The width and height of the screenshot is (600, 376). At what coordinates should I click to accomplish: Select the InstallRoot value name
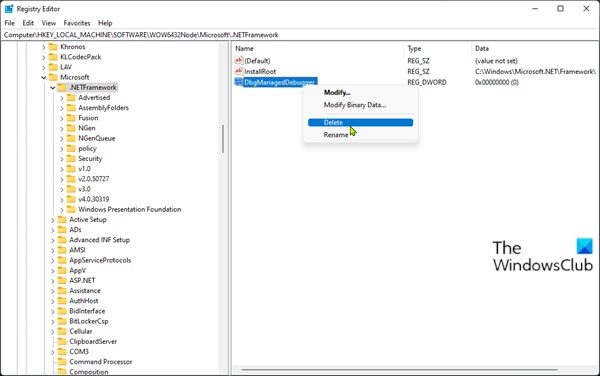260,72
